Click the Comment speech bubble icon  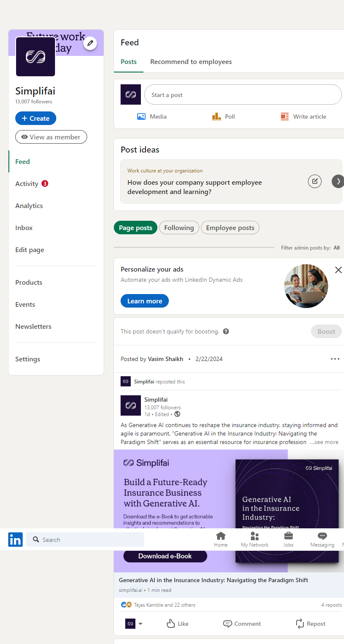pos(228,624)
